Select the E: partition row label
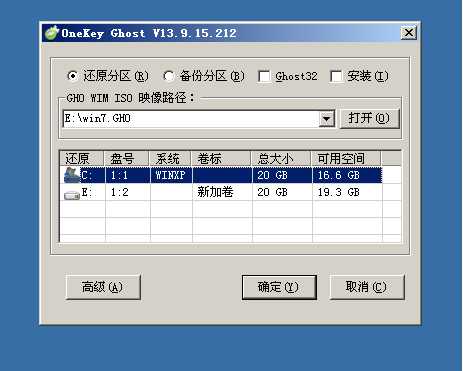 click(x=87, y=192)
